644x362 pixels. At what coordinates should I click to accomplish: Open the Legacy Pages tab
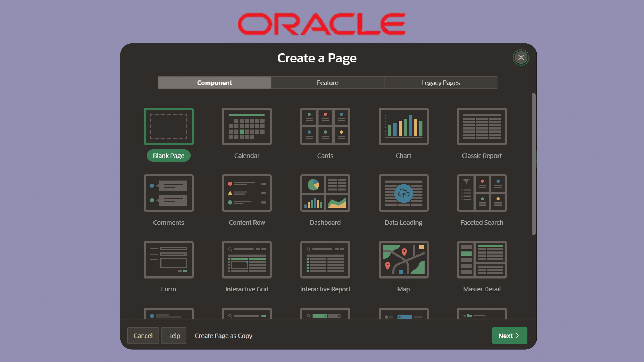[x=440, y=83]
